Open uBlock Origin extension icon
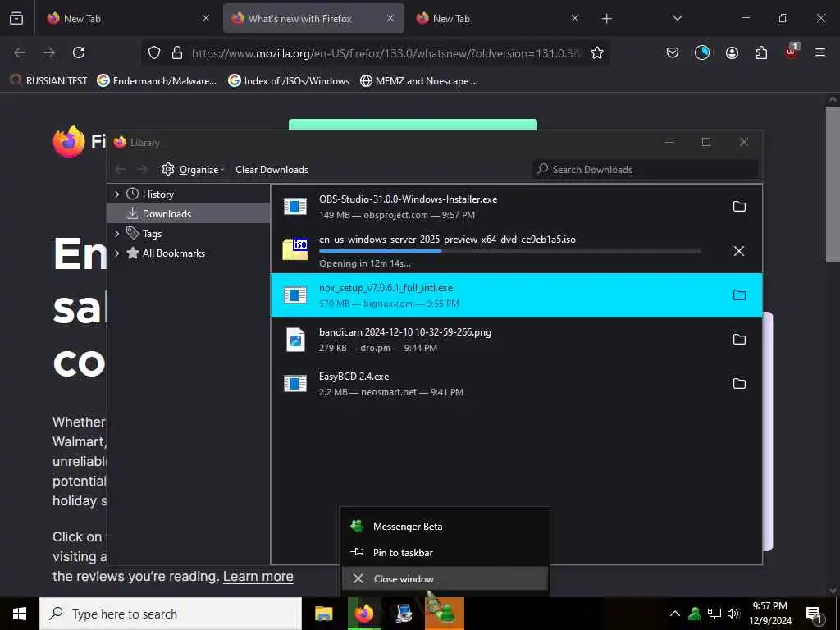Screen dimensions: 840x630 pos(792,52)
